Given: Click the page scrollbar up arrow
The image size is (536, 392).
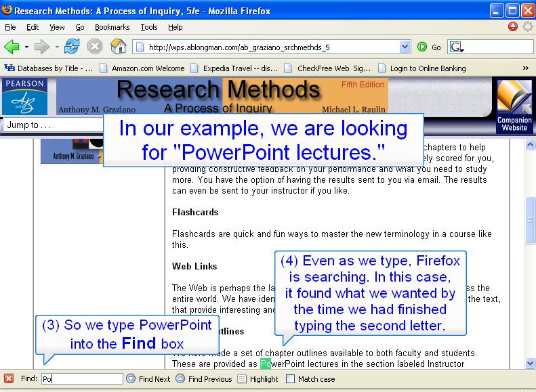Looking at the screenshot, I should point(530,145).
